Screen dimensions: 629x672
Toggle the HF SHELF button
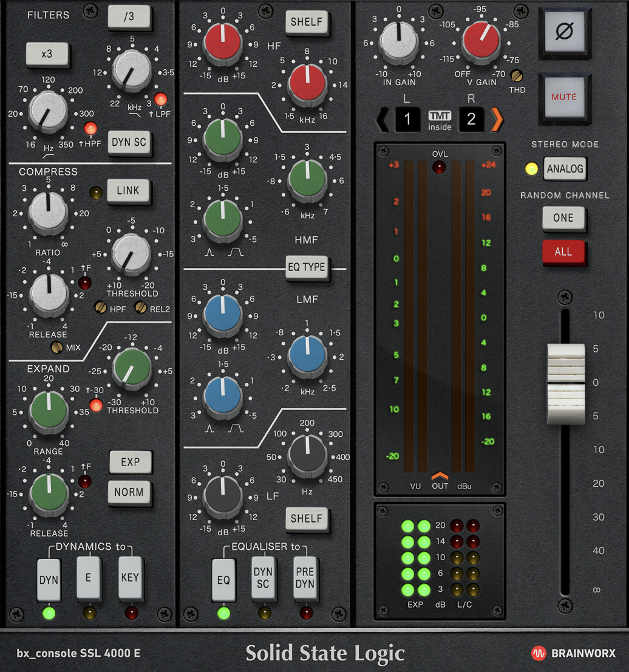point(307,22)
